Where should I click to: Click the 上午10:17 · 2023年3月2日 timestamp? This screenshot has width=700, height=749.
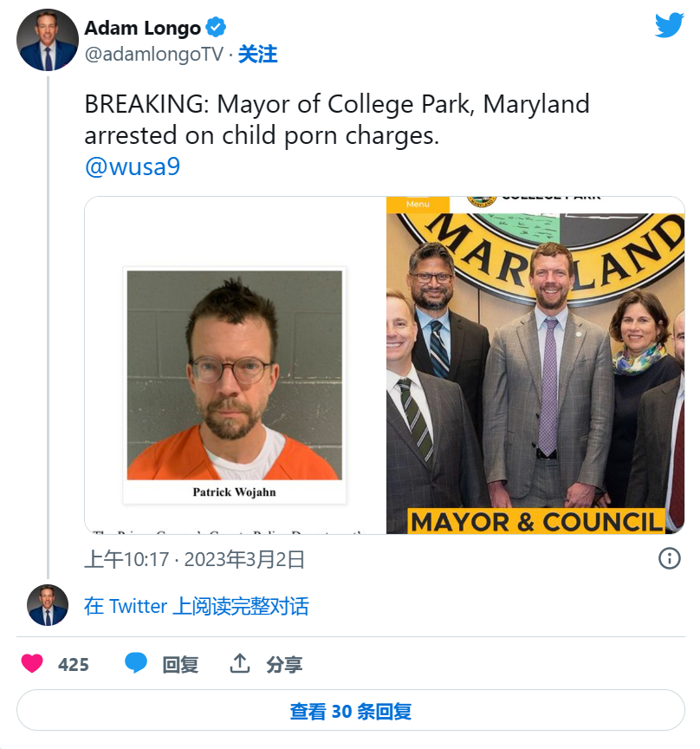tap(194, 559)
